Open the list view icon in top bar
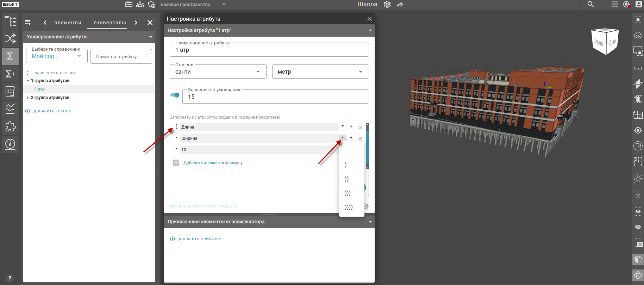The image size is (644, 285). (x=615, y=4)
